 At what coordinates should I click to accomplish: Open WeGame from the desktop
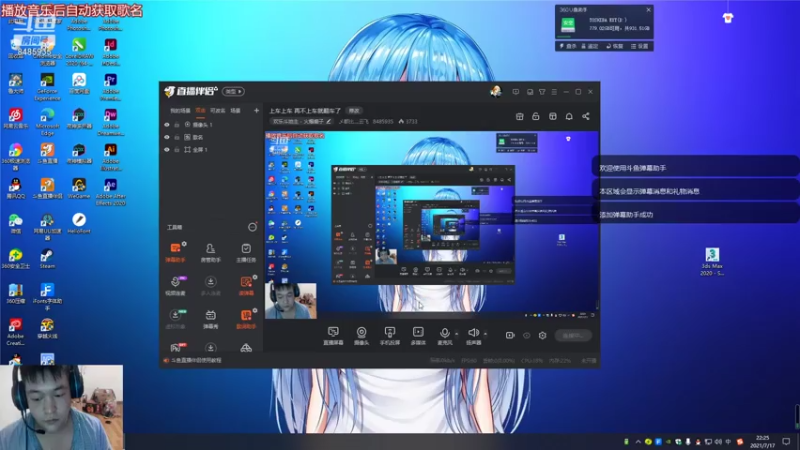[x=79, y=188]
